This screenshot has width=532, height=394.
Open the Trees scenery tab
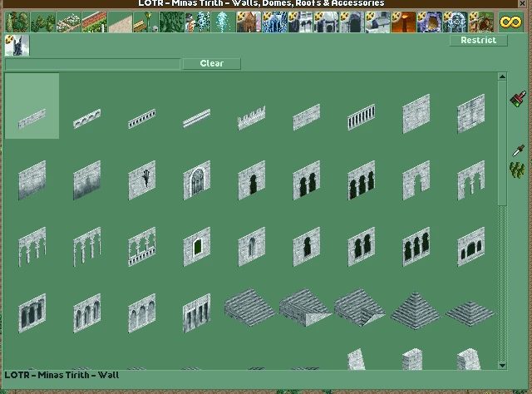17,22
